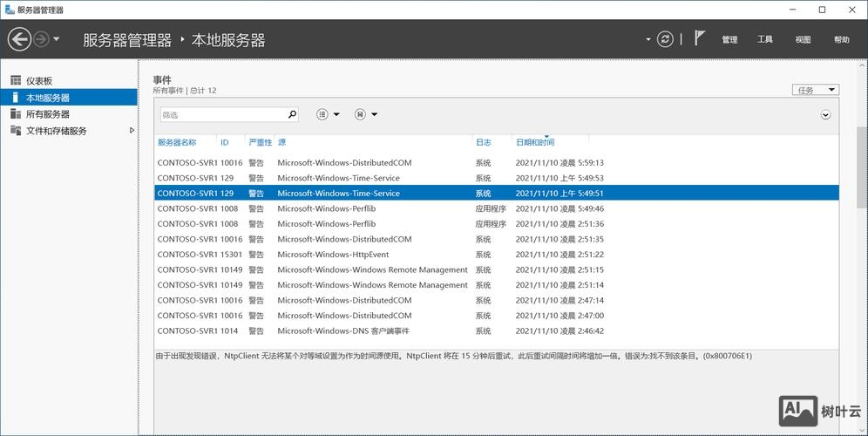Click the forward navigation arrow
Viewport: 868px width, 436px height.
point(40,39)
